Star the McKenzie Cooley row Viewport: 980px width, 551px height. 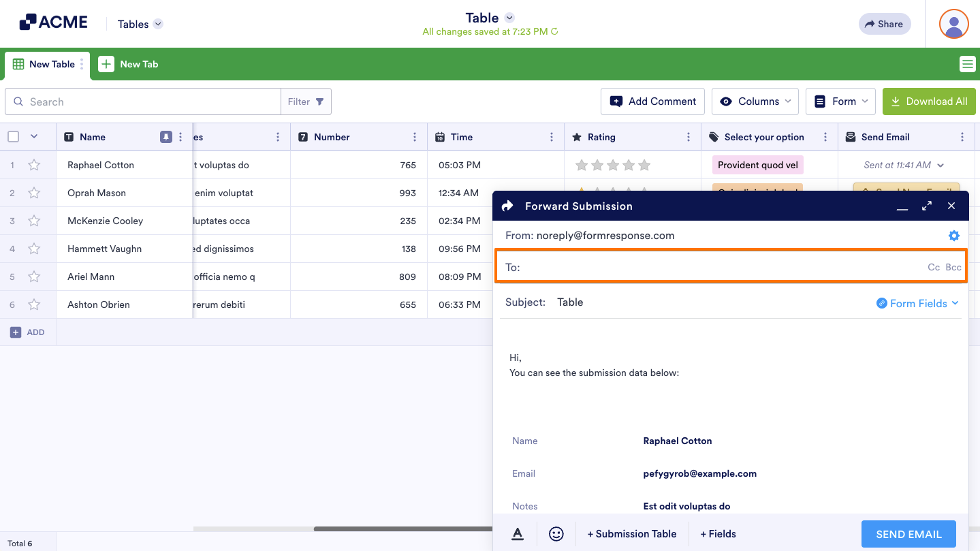[34, 221]
